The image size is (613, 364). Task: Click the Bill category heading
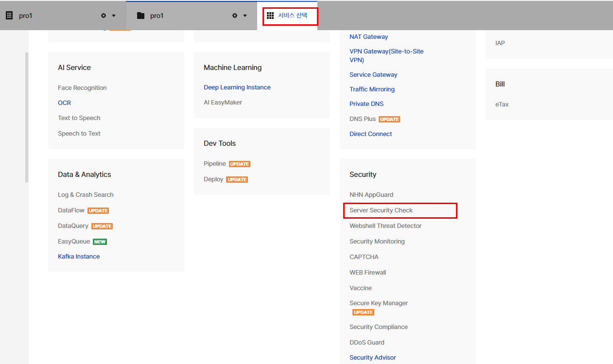(x=500, y=84)
